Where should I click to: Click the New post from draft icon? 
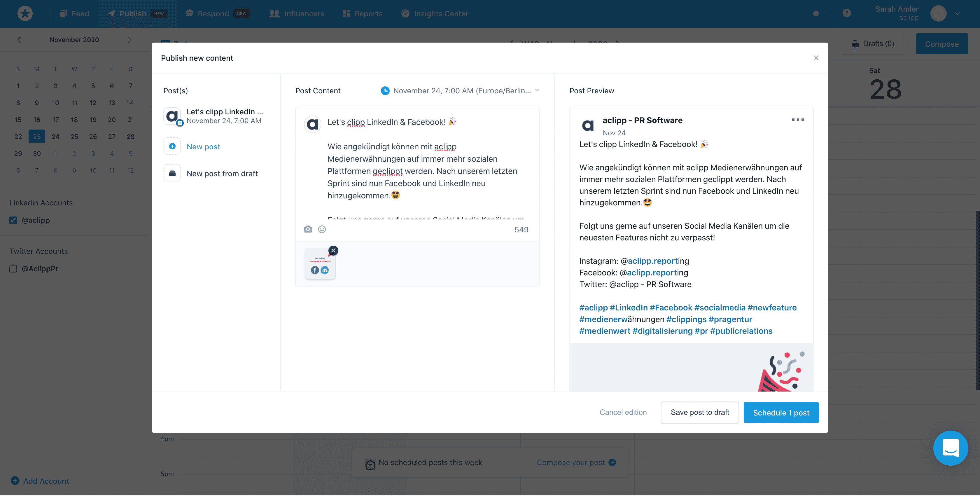tap(172, 173)
